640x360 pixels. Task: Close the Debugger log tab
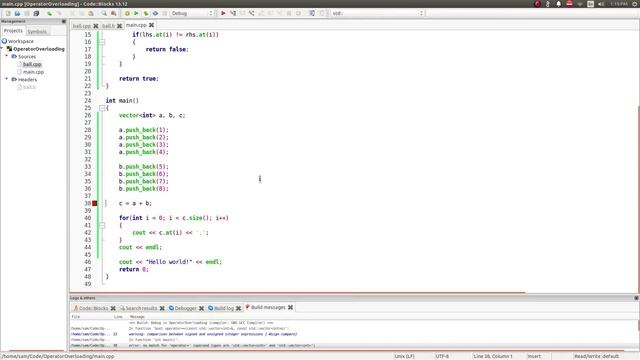click(x=201, y=308)
